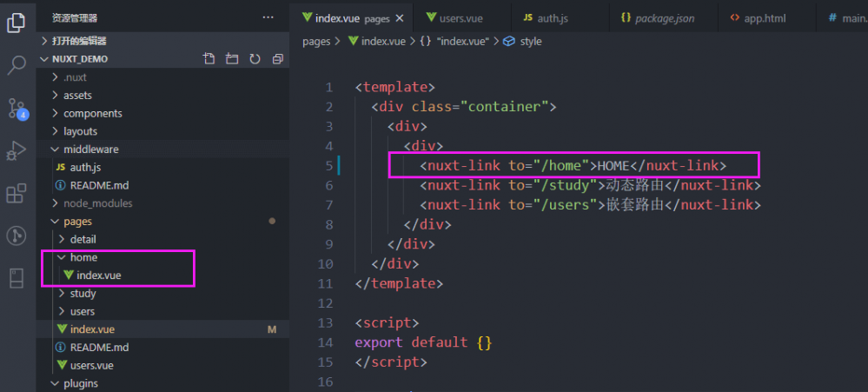Collapse all folders in explorer

tap(278, 59)
